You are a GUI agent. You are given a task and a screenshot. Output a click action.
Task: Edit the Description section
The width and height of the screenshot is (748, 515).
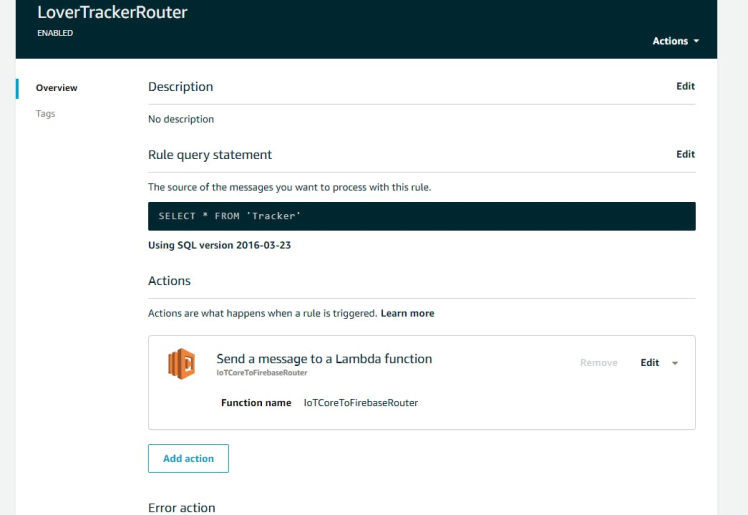click(x=686, y=86)
